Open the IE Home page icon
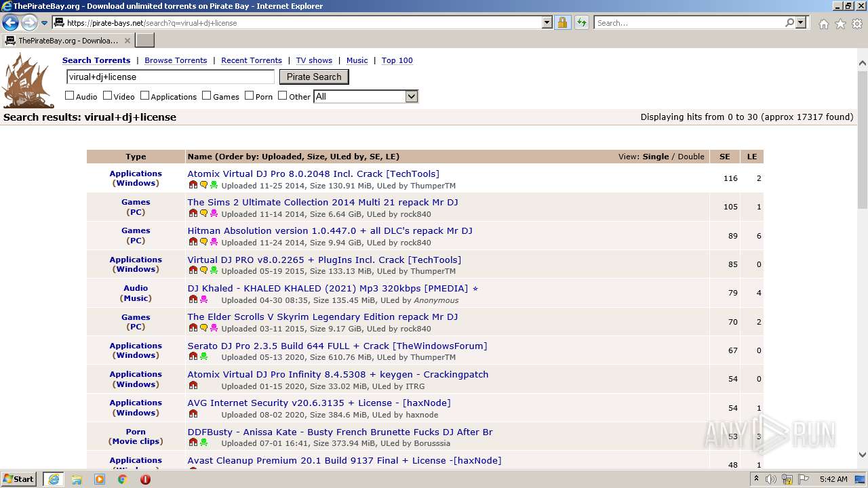Viewport: 868px width, 488px height. (823, 24)
